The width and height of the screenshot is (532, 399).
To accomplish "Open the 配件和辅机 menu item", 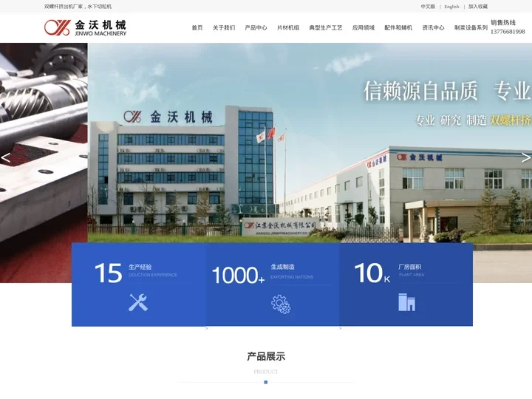I will [x=398, y=28].
